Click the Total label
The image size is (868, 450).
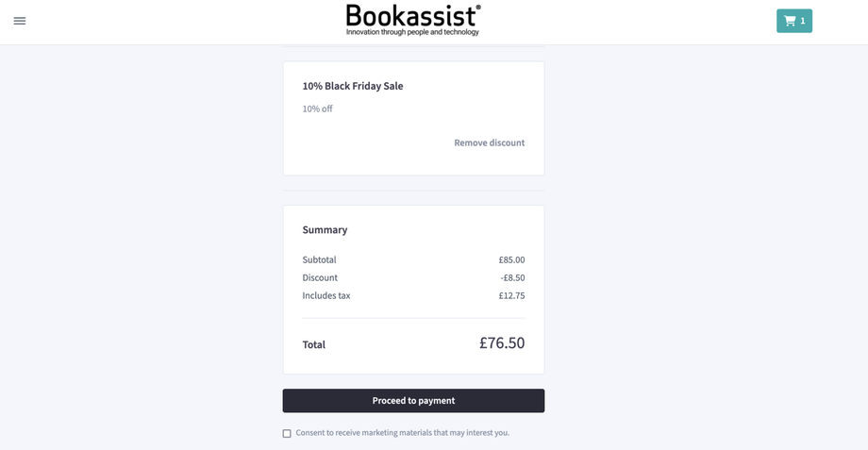[x=313, y=344]
